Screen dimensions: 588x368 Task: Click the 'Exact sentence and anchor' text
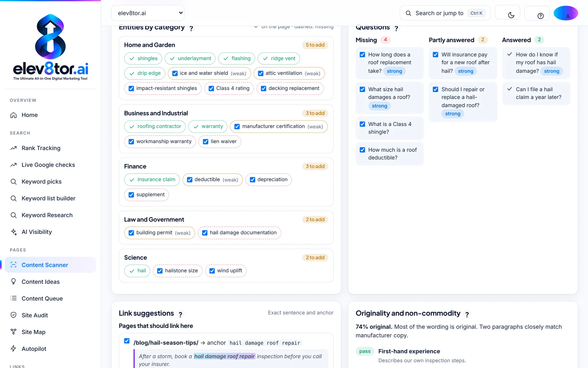[x=301, y=313]
